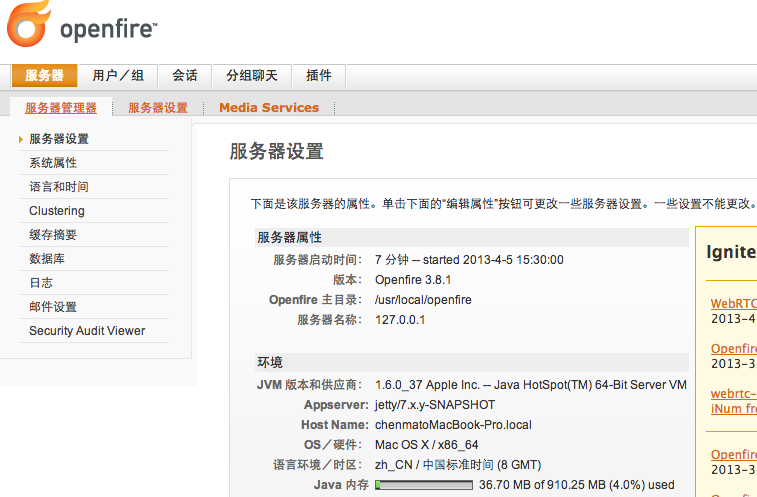Open Security Audit Viewer
The width and height of the screenshot is (757, 497).
(87, 331)
